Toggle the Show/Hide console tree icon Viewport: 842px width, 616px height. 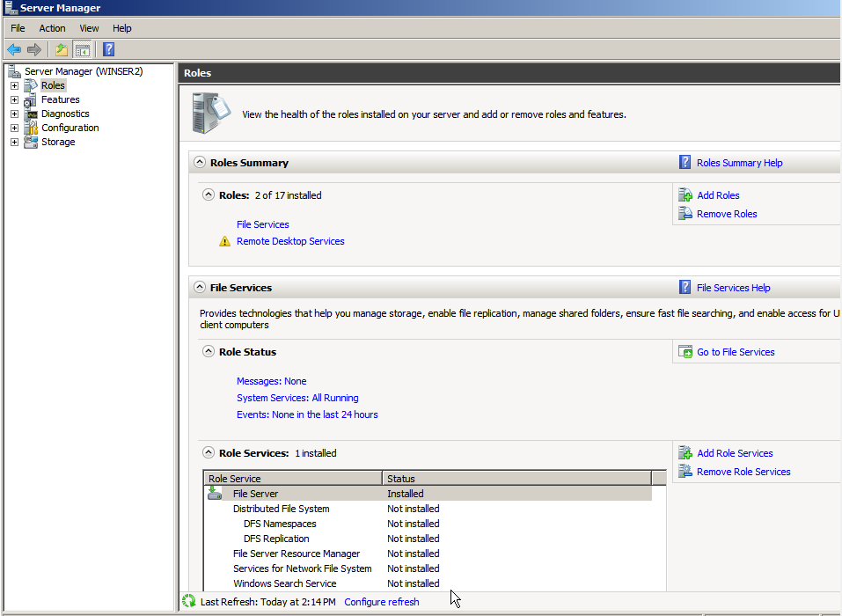(82, 50)
